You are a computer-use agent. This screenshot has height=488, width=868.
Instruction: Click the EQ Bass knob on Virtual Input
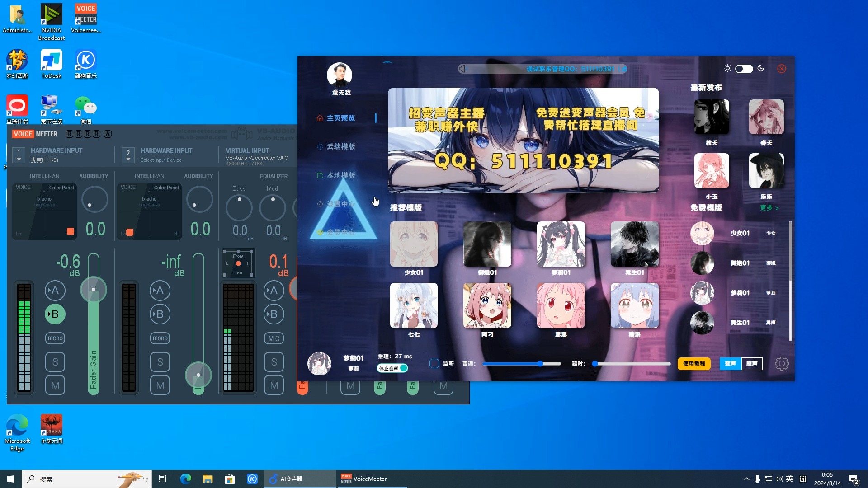tap(239, 207)
